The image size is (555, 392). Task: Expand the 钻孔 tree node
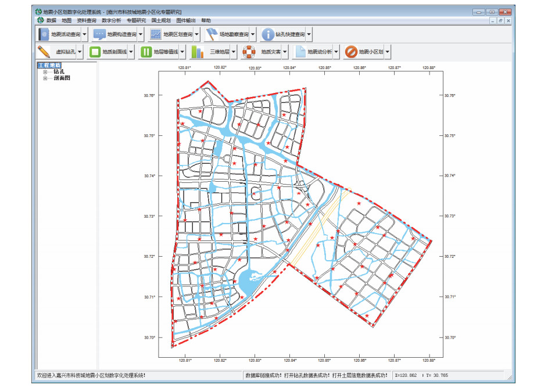45,72
